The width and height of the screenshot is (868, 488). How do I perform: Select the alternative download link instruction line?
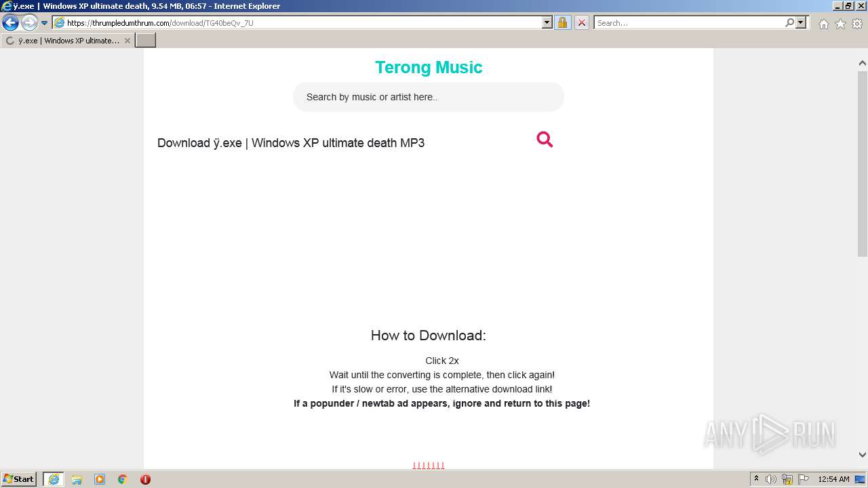click(442, 389)
